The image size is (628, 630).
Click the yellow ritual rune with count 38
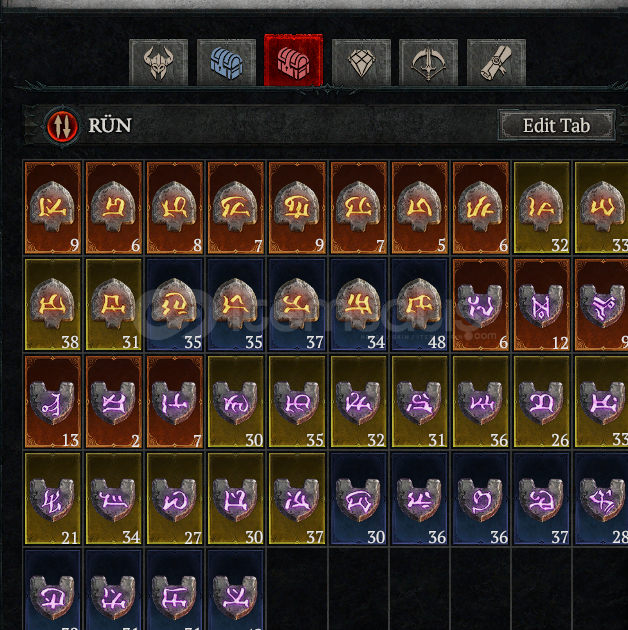[x=53, y=305]
